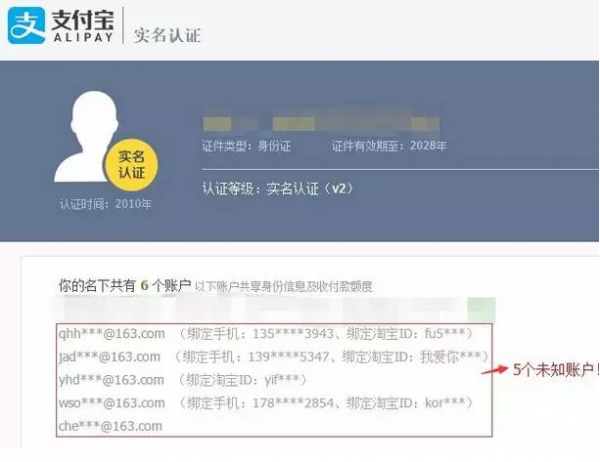This screenshot has width=600, height=462.
Task: Click 证件有效期至:2028年 label
Action: 389,146
